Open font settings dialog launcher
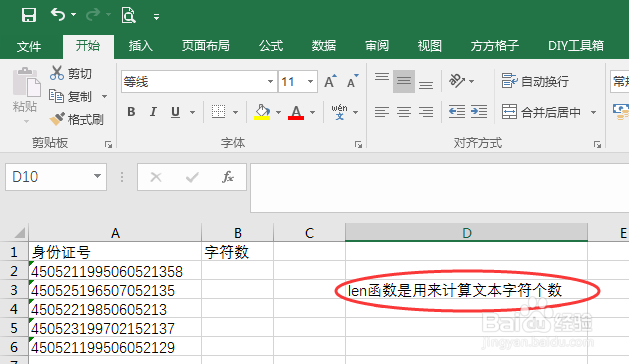The image size is (629, 364). coord(358,144)
